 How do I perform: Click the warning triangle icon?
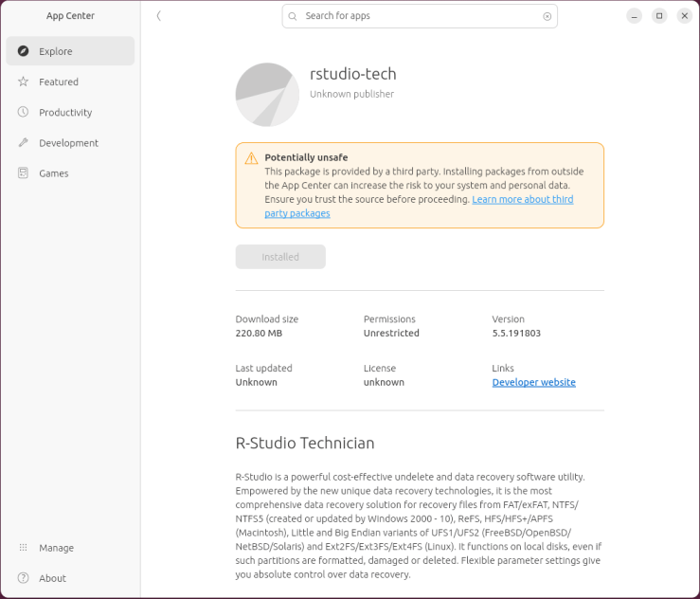pos(251,158)
